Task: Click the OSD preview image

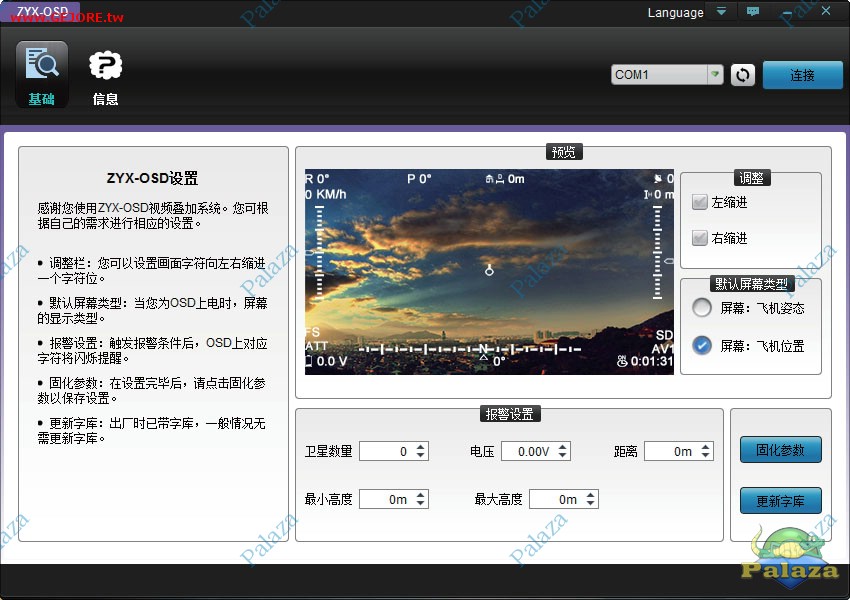Action: (489, 272)
